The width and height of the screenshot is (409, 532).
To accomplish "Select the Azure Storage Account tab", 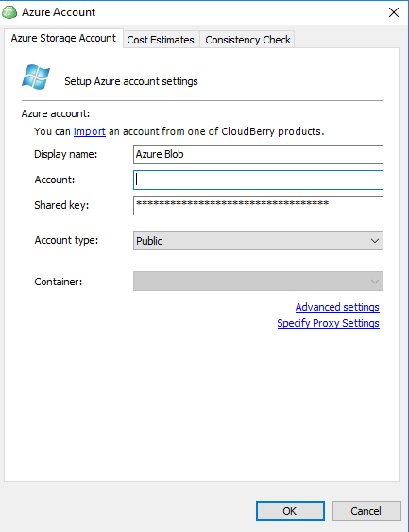I will (x=63, y=38).
